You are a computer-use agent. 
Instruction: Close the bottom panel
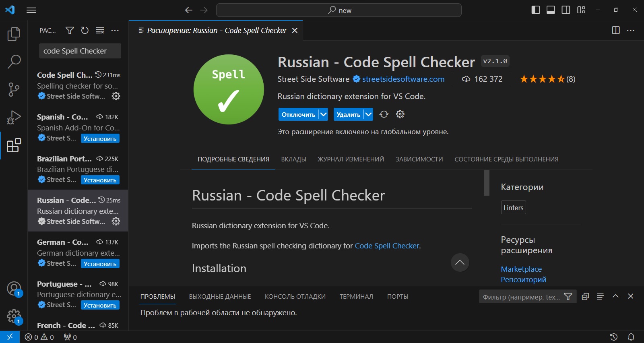[x=631, y=296]
